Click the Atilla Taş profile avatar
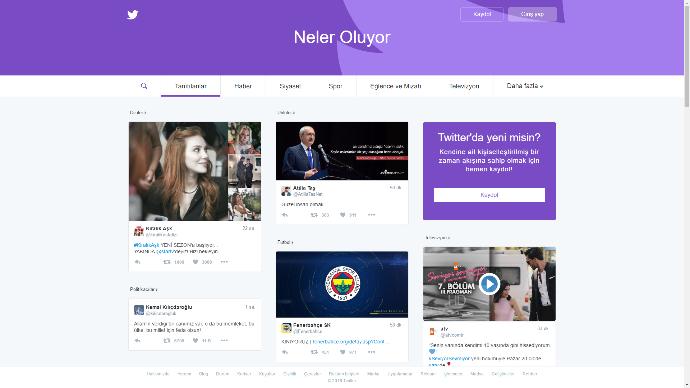The width and height of the screenshot is (690, 388). 286,191
